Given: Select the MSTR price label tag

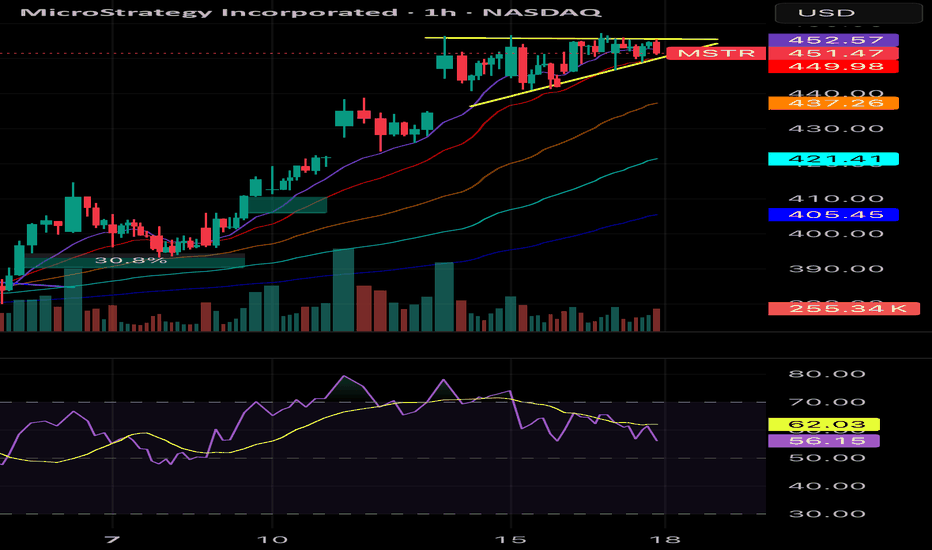Looking at the screenshot, I should click(716, 53).
